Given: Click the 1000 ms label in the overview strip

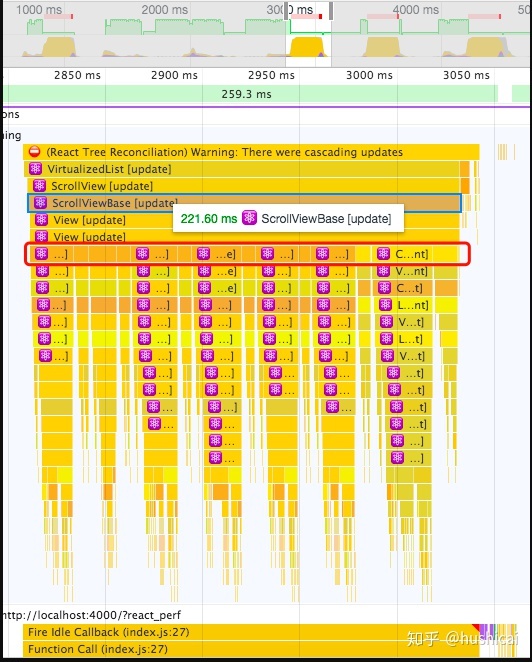Looking at the screenshot, I should pyautogui.click(x=39, y=10).
